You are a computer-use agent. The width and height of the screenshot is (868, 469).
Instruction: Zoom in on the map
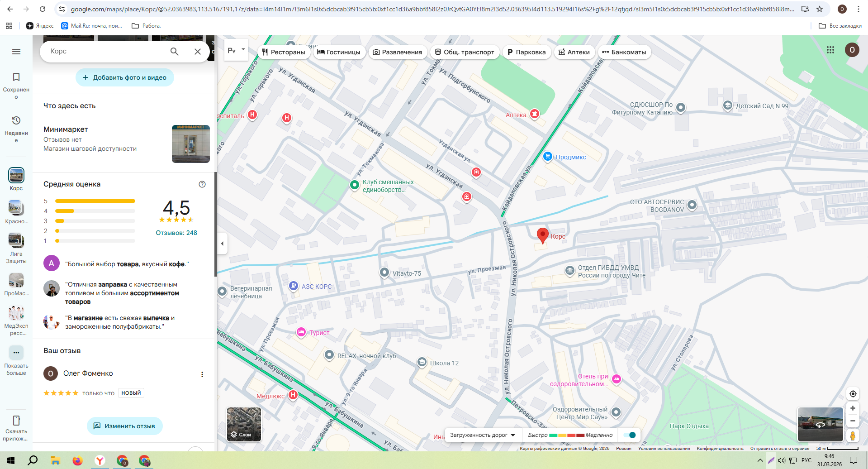(x=853, y=408)
